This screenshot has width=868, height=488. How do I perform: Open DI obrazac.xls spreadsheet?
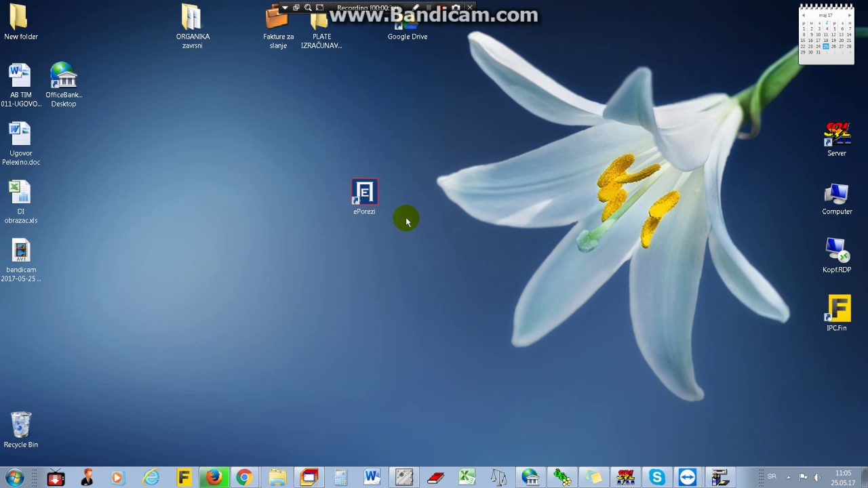tap(20, 202)
